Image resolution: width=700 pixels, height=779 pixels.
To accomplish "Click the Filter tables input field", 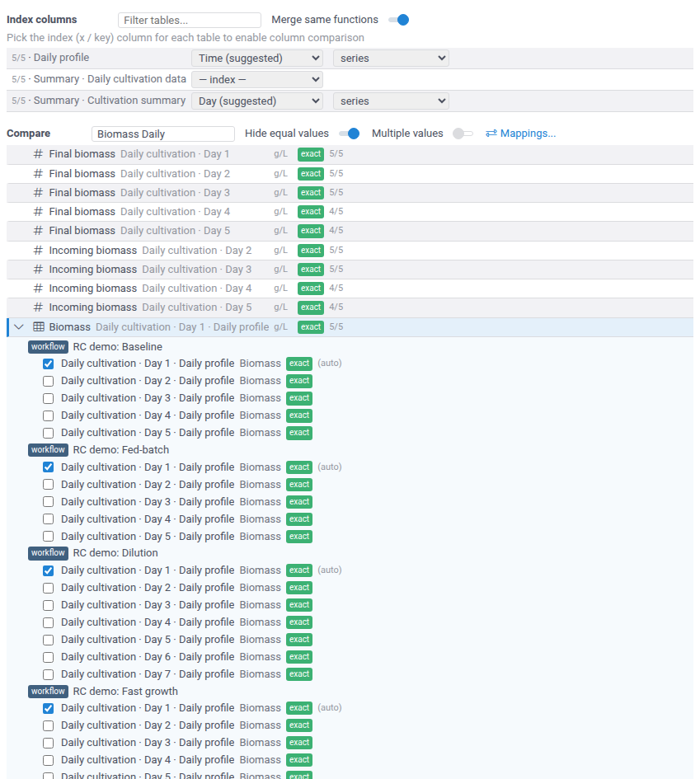I will point(190,21).
